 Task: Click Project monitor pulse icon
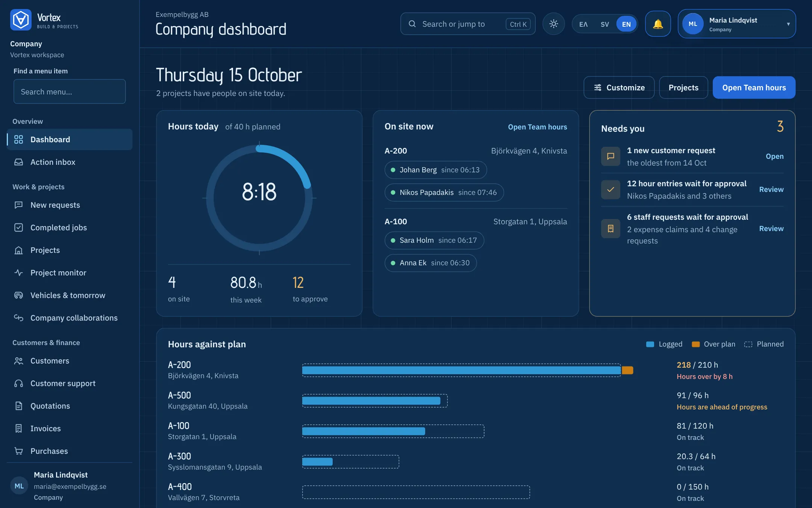(18, 272)
